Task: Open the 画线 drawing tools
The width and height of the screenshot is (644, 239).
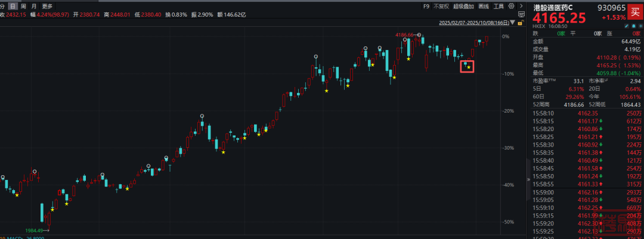Action: (x=484, y=7)
